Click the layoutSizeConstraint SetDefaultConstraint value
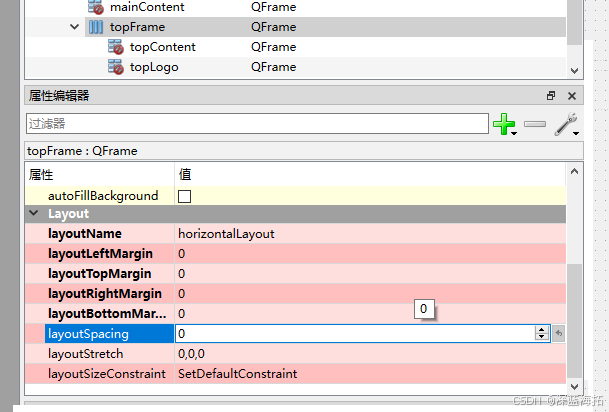The image size is (609, 412). coord(237,374)
